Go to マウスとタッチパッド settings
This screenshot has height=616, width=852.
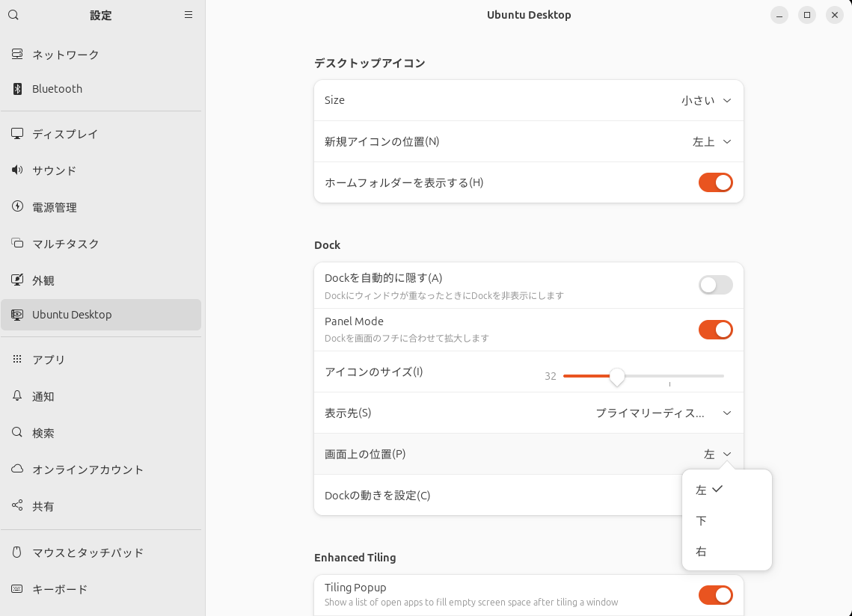pyautogui.click(x=88, y=552)
